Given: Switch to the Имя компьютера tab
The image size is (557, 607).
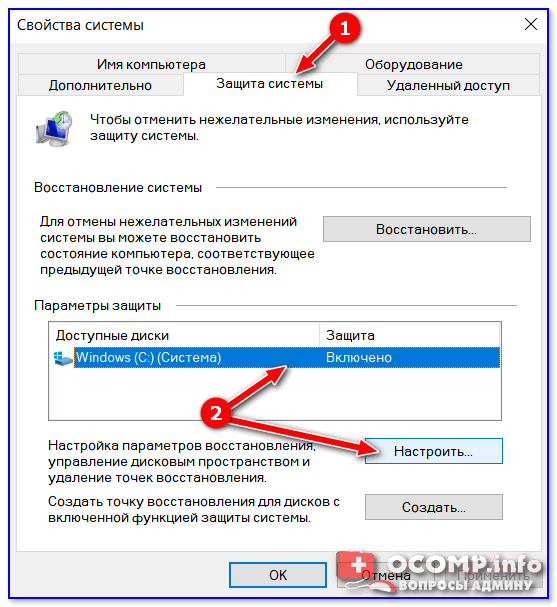Looking at the screenshot, I should 151,64.
